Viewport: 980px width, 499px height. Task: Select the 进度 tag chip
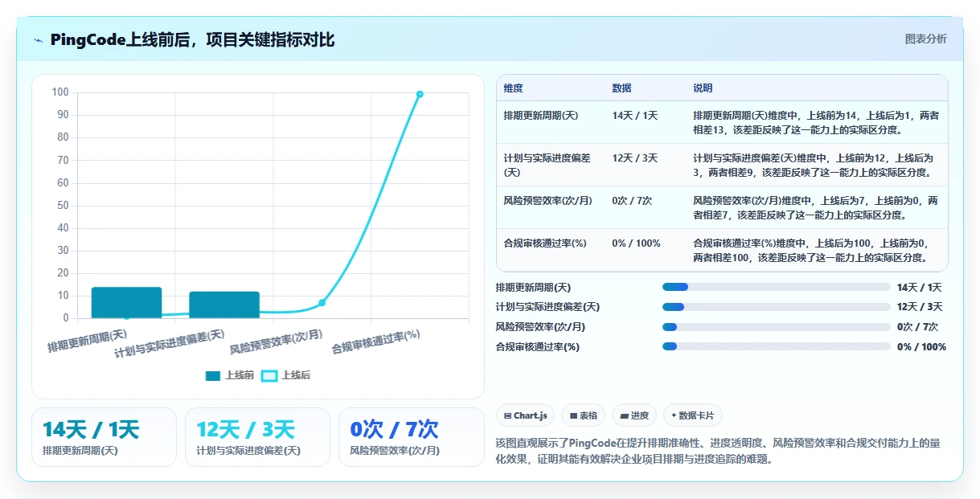(x=634, y=415)
